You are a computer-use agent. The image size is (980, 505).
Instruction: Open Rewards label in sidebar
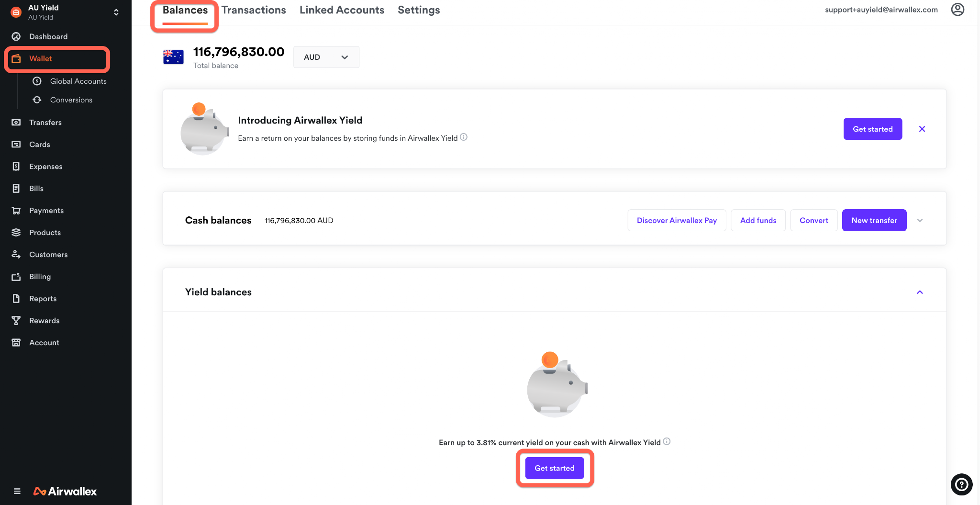[45, 320]
